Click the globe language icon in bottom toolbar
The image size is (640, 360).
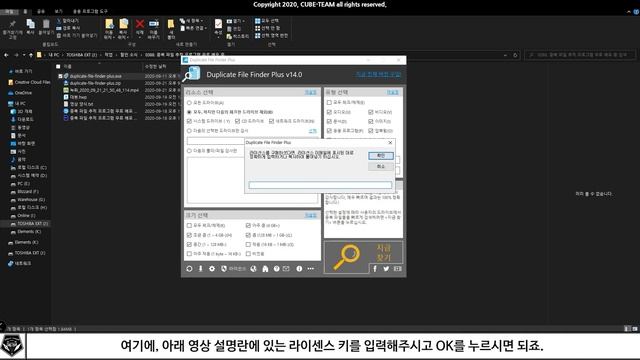[x=253, y=269]
